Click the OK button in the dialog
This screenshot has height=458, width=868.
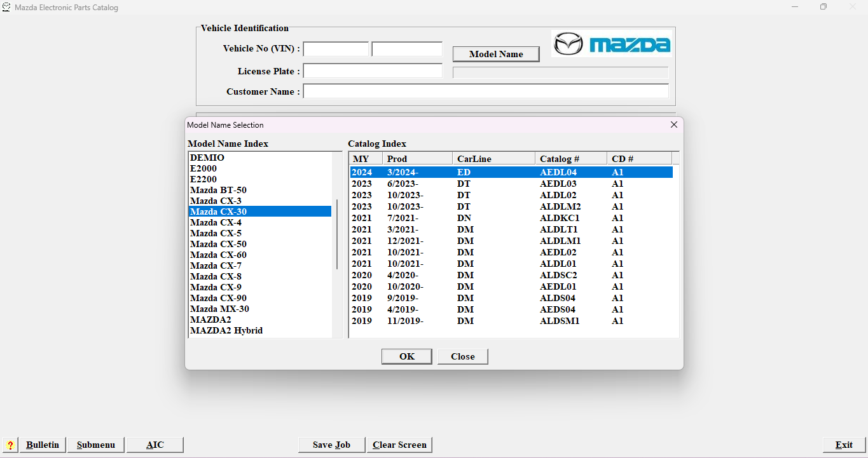click(407, 356)
